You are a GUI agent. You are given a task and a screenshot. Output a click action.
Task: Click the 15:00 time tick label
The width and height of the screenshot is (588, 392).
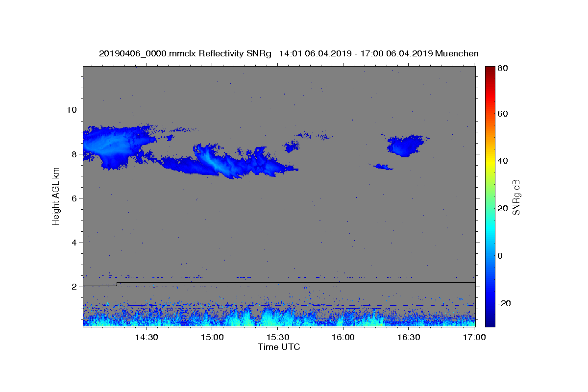[212, 338]
